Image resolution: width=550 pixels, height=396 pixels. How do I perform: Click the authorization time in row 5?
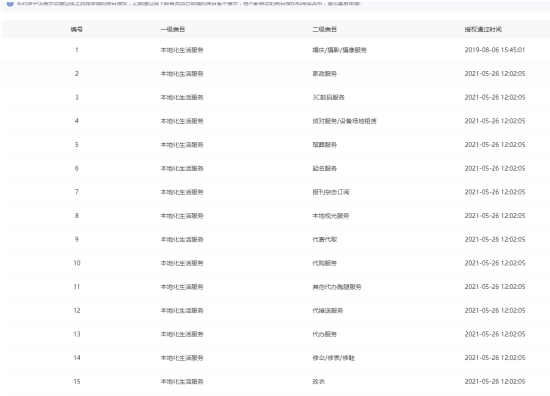(x=495, y=145)
